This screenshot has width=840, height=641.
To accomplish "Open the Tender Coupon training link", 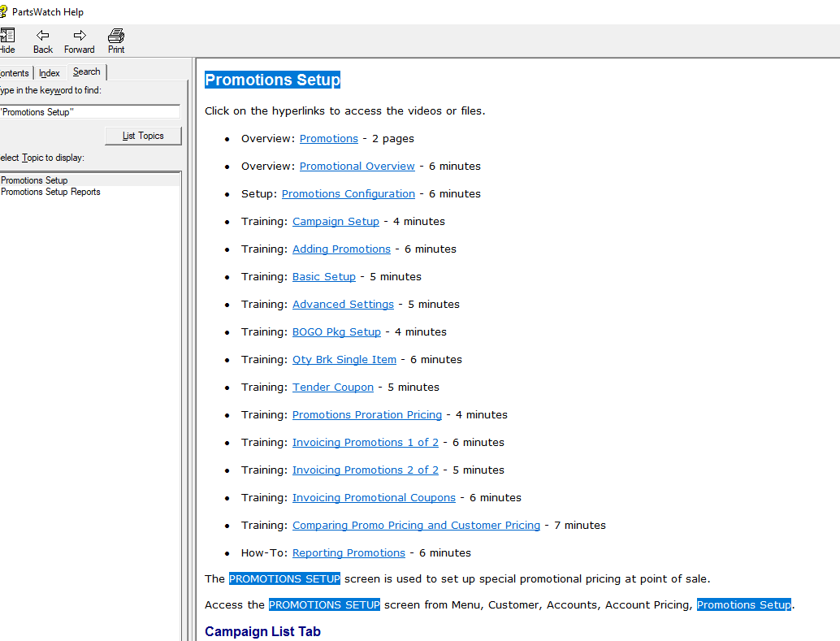I will click(x=333, y=387).
